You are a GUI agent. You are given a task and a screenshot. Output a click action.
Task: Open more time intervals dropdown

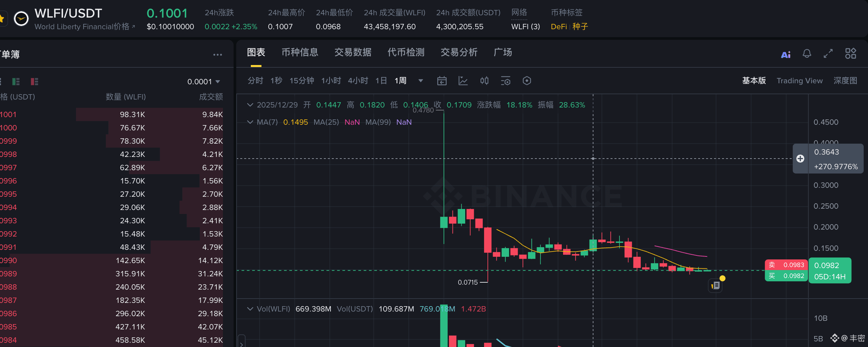click(x=420, y=81)
